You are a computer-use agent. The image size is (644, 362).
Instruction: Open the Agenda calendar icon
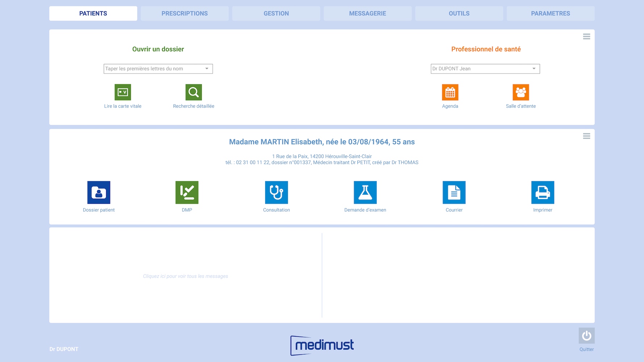click(x=450, y=92)
